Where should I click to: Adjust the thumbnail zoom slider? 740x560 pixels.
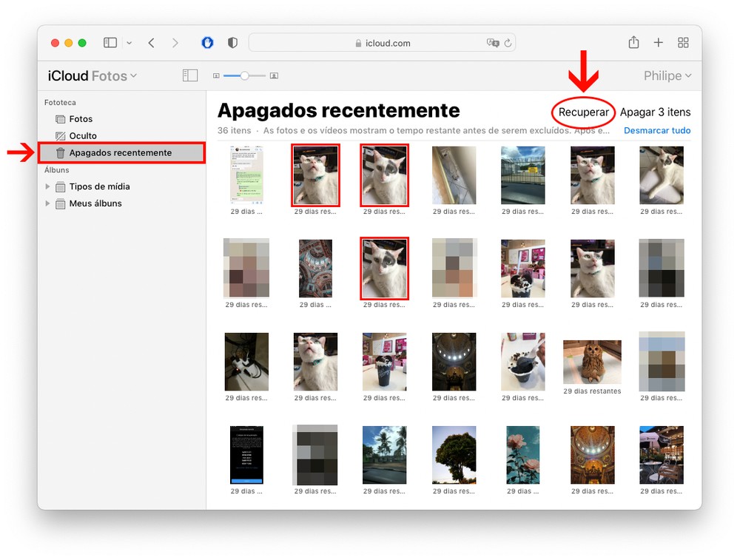pyautogui.click(x=243, y=75)
